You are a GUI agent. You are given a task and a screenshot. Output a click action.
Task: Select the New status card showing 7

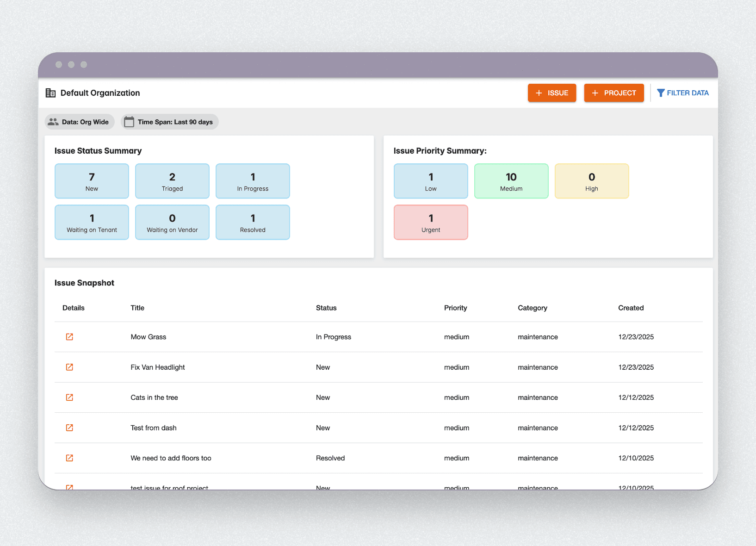[x=91, y=181]
